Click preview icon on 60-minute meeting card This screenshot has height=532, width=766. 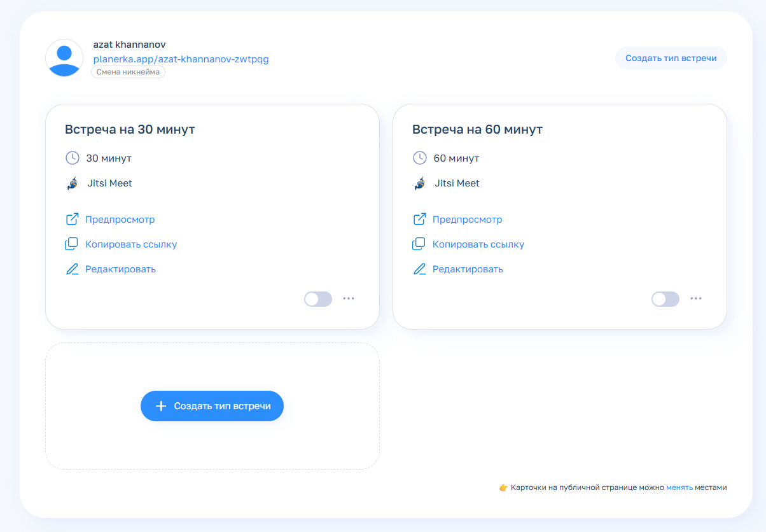pyautogui.click(x=419, y=220)
